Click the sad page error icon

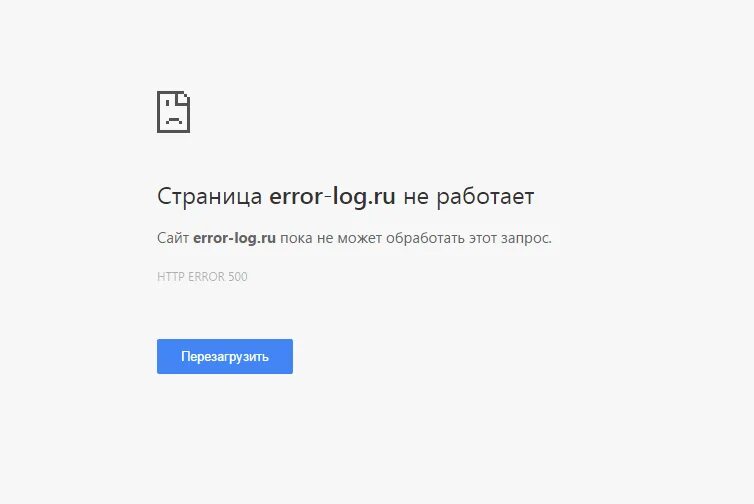[174, 112]
